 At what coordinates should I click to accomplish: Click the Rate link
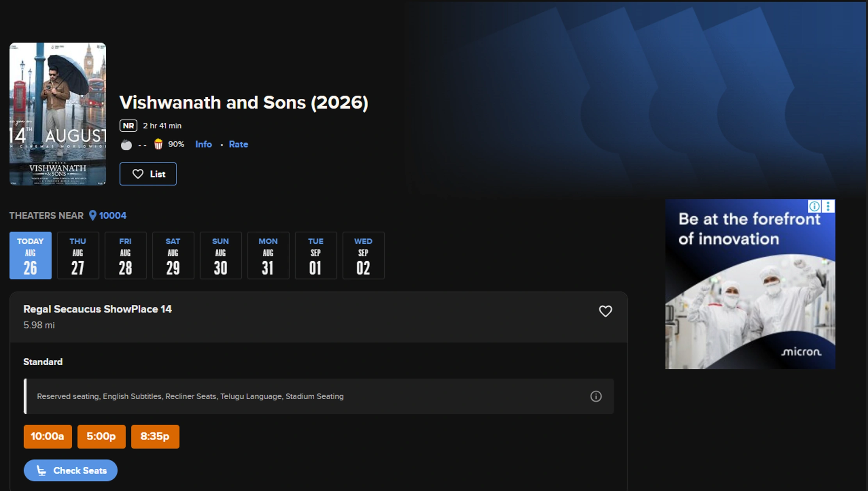(x=238, y=144)
